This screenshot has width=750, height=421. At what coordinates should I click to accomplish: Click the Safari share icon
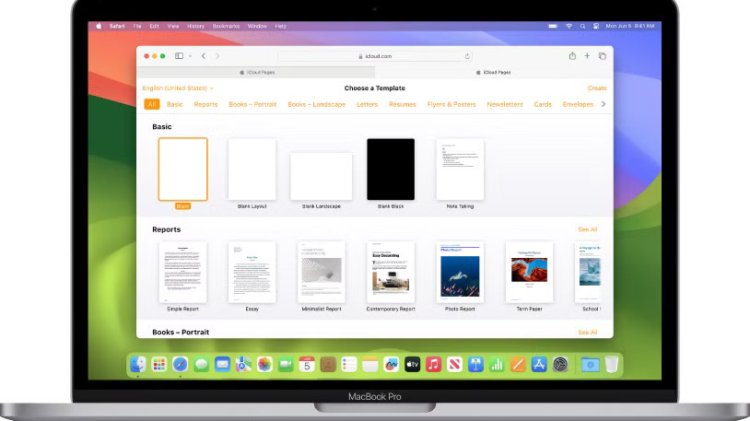tap(572, 56)
